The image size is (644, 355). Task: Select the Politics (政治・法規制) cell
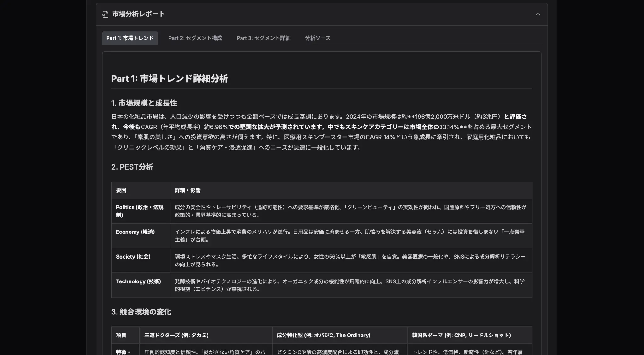point(141,211)
